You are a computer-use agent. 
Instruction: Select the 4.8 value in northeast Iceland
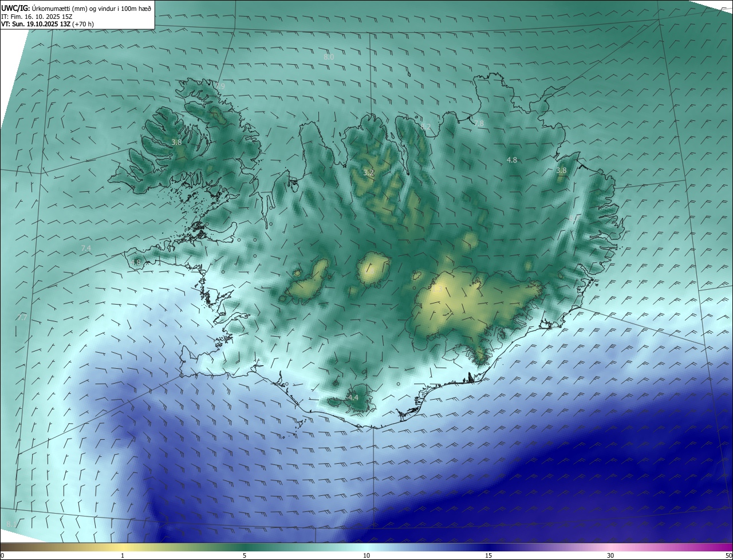(512, 160)
